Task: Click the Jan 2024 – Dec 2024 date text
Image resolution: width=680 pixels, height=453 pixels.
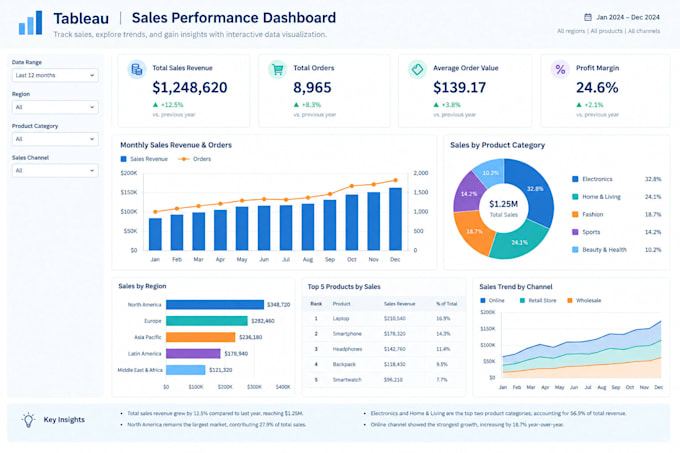Action: tap(628, 17)
